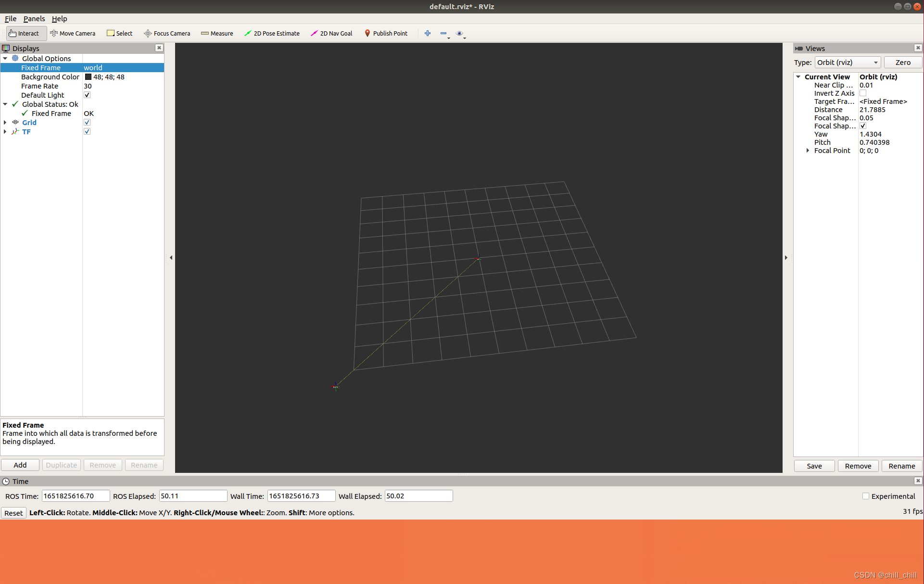Disable the TF display checkbox
Viewport: 924px width, 584px height.
pos(87,132)
